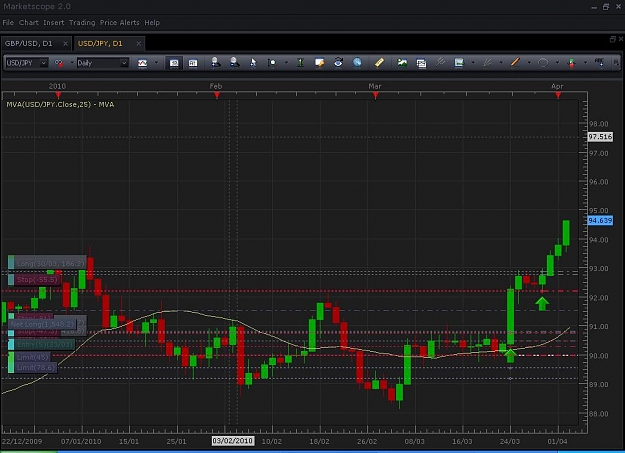Image resolution: width=625 pixels, height=453 pixels.
Task: Click the gray fan lines tool icon
Action: coord(487,62)
